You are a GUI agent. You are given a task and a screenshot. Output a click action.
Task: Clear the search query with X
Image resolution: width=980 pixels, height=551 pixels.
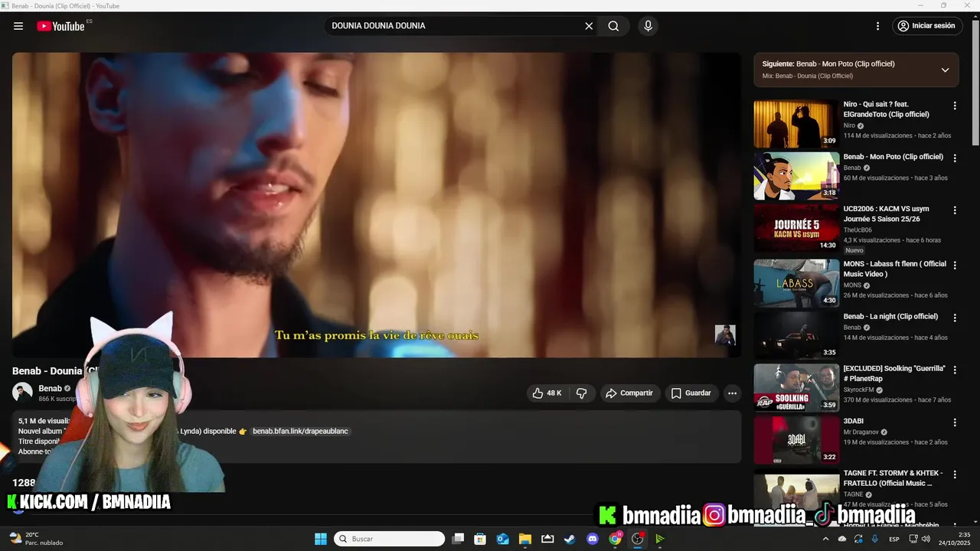[x=589, y=26]
